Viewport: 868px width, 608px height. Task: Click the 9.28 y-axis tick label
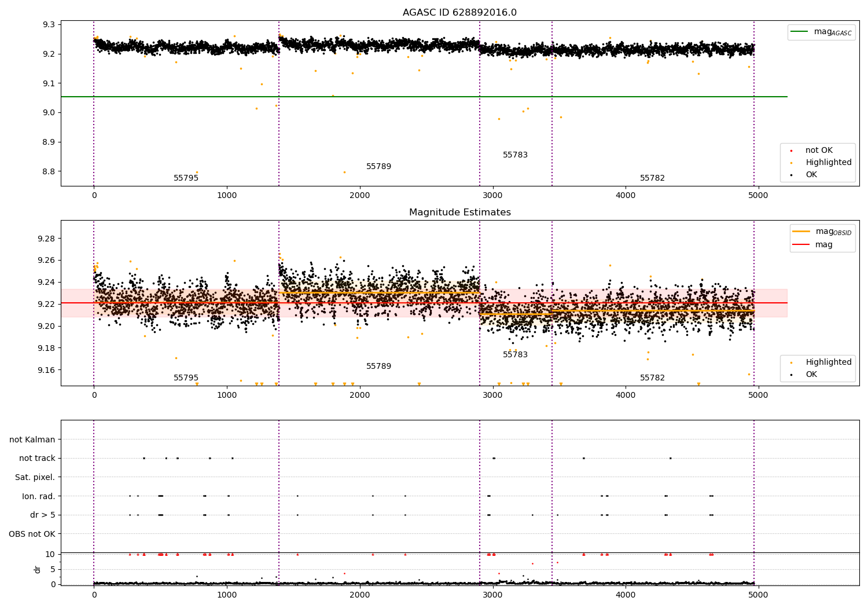tap(46, 239)
